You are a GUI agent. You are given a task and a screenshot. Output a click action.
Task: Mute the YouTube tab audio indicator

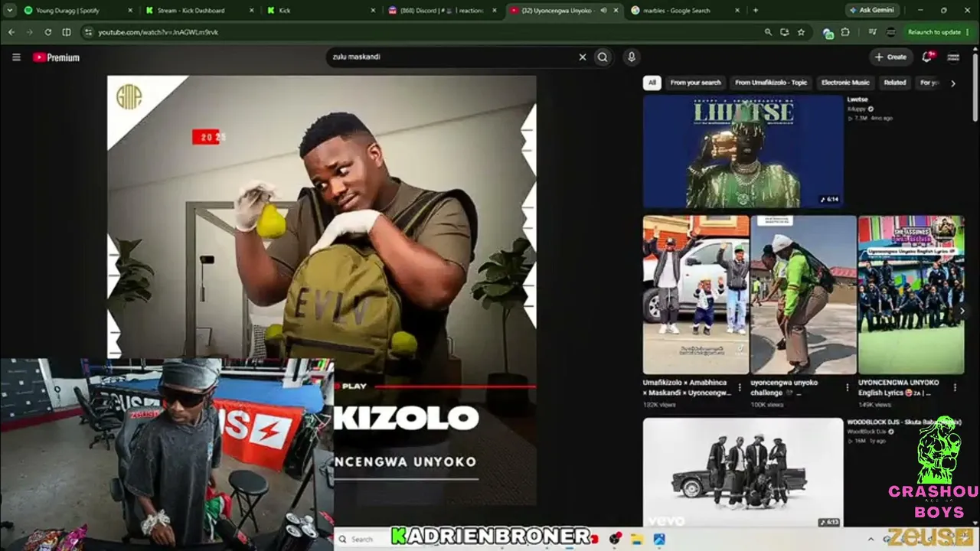(x=604, y=11)
